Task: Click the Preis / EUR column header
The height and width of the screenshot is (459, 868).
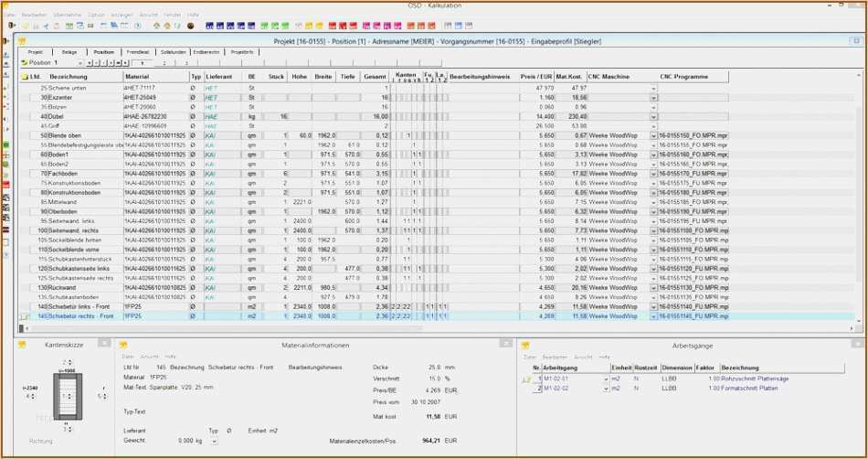Action: point(535,77)
